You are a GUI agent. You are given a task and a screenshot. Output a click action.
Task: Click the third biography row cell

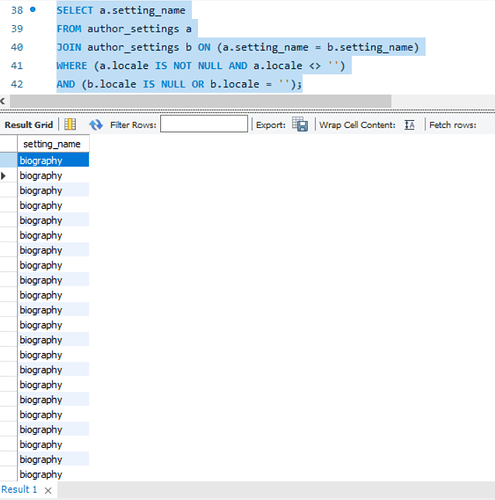[53, 190]
